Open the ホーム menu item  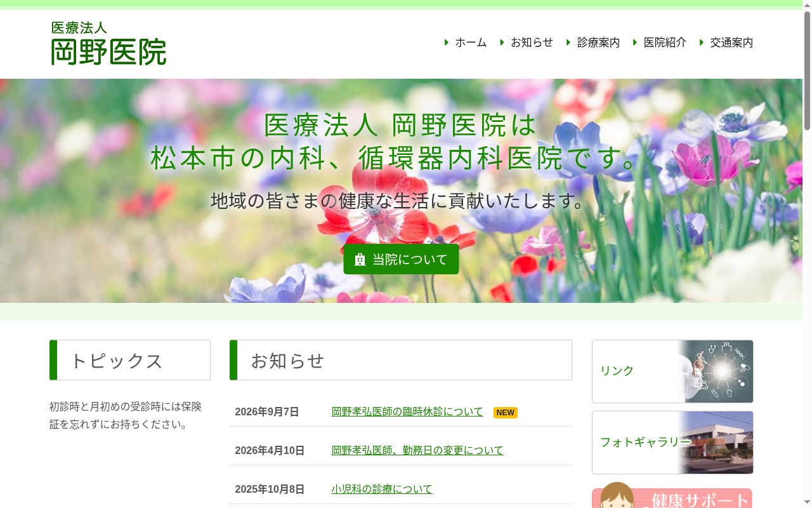coord(471,43)
